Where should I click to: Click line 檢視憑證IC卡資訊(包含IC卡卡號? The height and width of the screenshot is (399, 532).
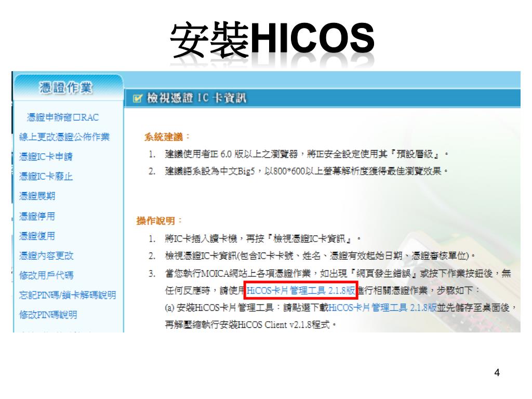pyautogui.click(x=320, y=256)
